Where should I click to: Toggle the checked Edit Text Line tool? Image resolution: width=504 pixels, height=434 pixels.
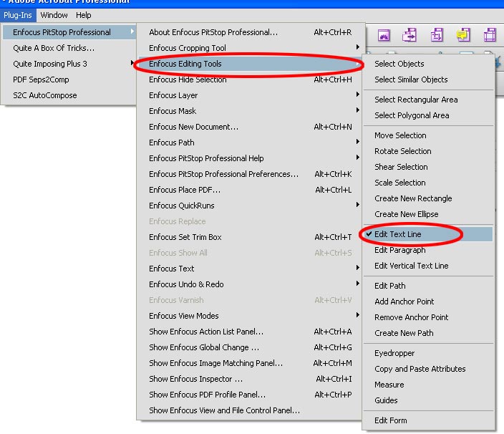click(428, 234)
